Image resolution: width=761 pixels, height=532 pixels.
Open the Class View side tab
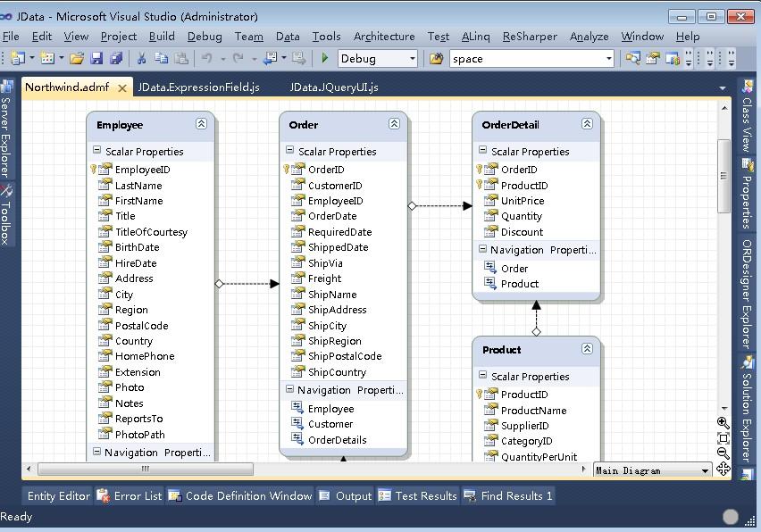coord(748,115)
